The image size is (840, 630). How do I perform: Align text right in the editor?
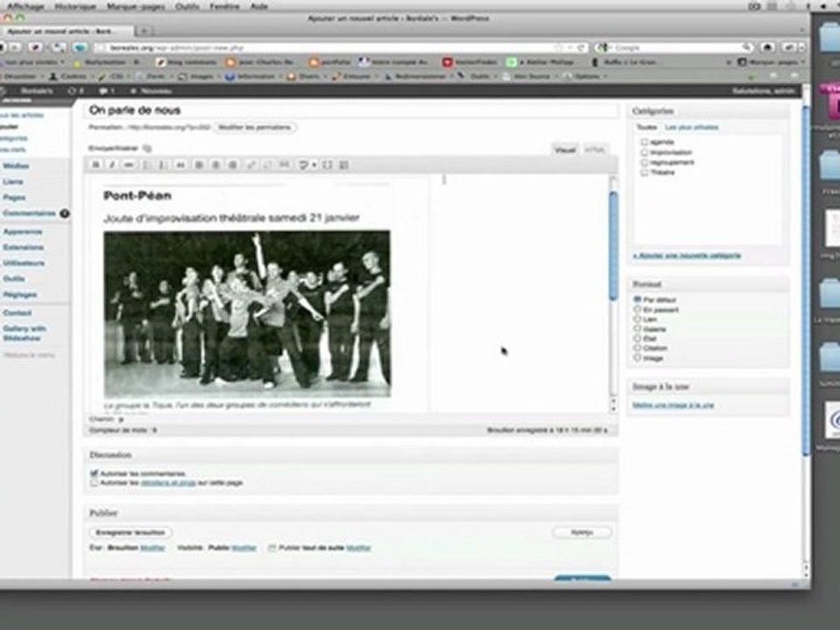(233, 164)
